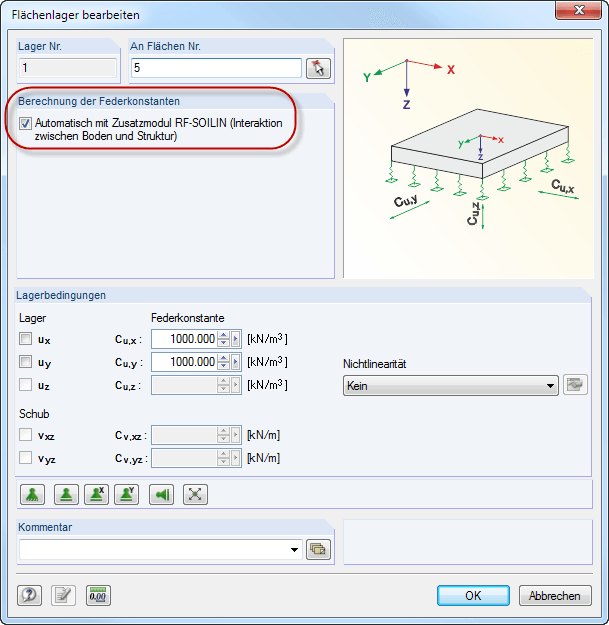Open the Nichtlinearität dropdown showing Kein
The height and width of the screenshot is (625, 609).
(x=450, y=385)
